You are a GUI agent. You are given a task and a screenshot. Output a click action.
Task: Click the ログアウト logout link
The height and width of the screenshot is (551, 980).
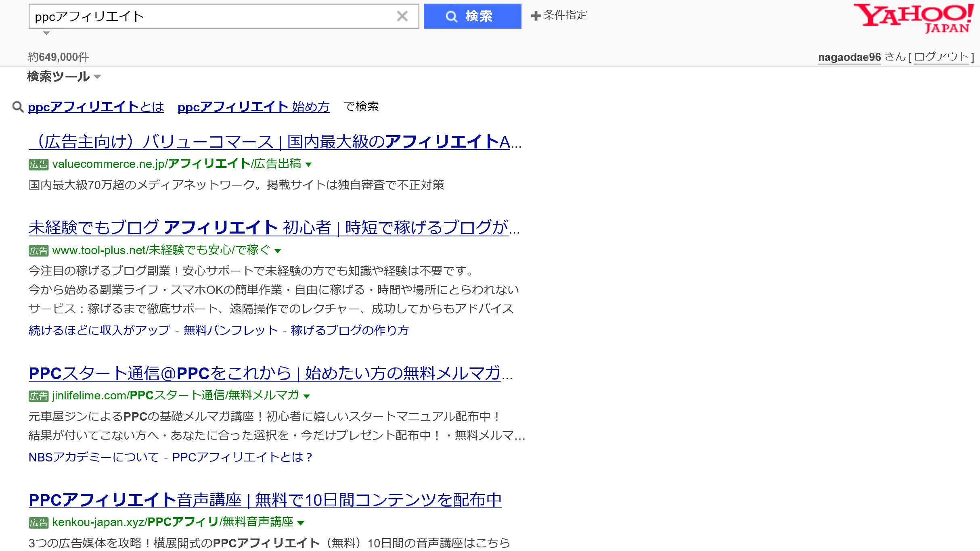(941, 57)
